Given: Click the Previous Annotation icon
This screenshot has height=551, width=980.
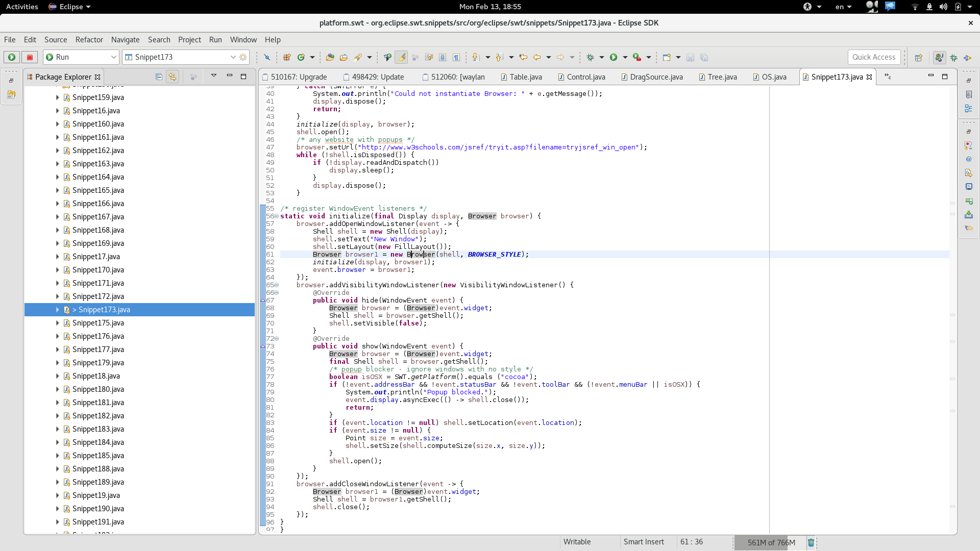Looking at the screenshot, I should (499, 57).
